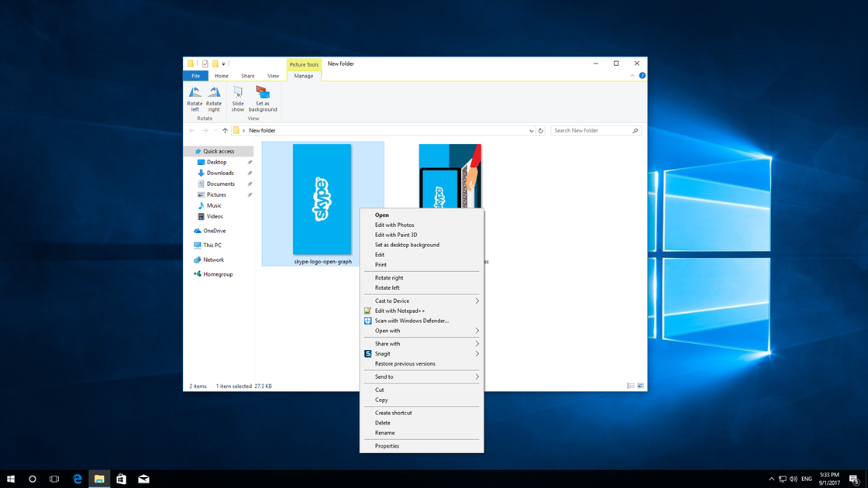Screen dimensions: 868x488
Task: Click inside the Search New folder box
Action: tap(594, 130)
